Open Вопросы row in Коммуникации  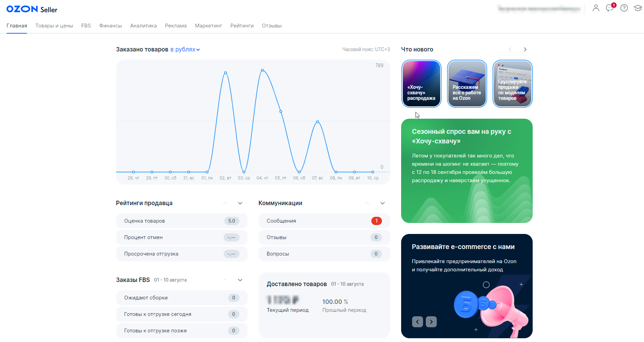pyautogui.click(x=324, y=254)
